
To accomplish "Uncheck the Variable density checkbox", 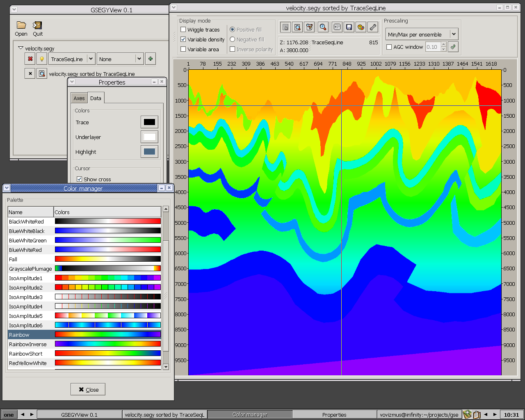I will click(183, 39).
